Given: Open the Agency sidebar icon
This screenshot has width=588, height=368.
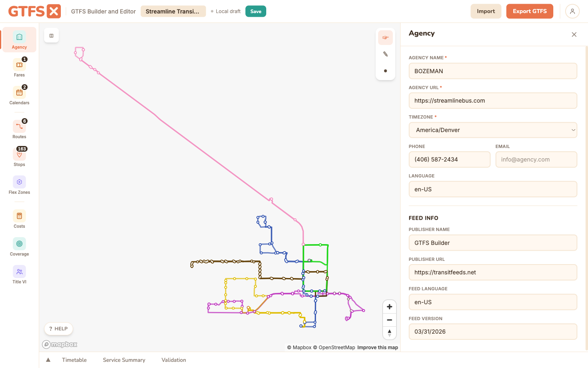Looking at the screenshot, I should pyautogui.click(x=19, y=40).
